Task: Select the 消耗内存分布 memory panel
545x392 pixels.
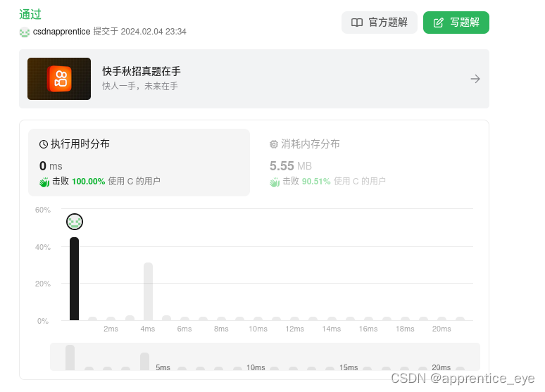Action: coord(368,163)
